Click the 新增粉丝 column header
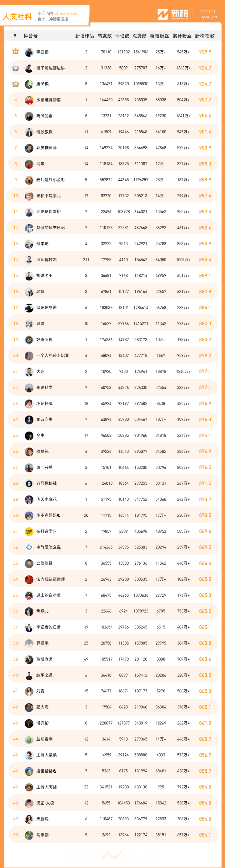225x868 pixels. 159,36
